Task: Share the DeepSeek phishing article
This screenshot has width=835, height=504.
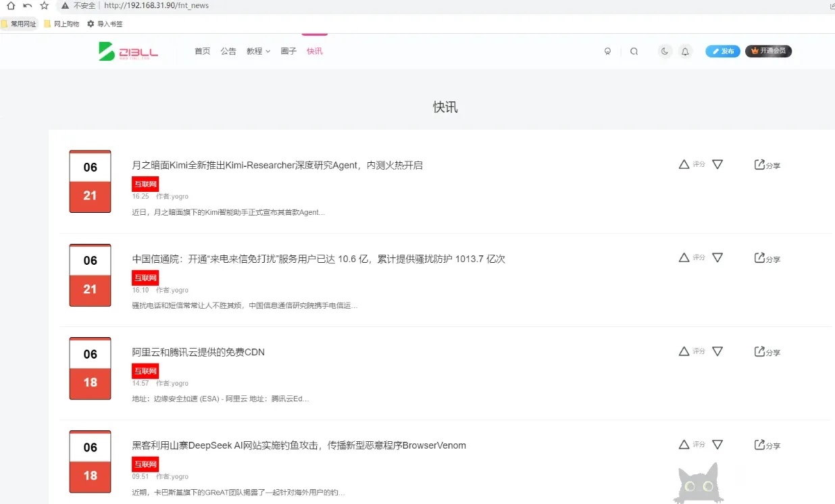Action: point(767,445)
